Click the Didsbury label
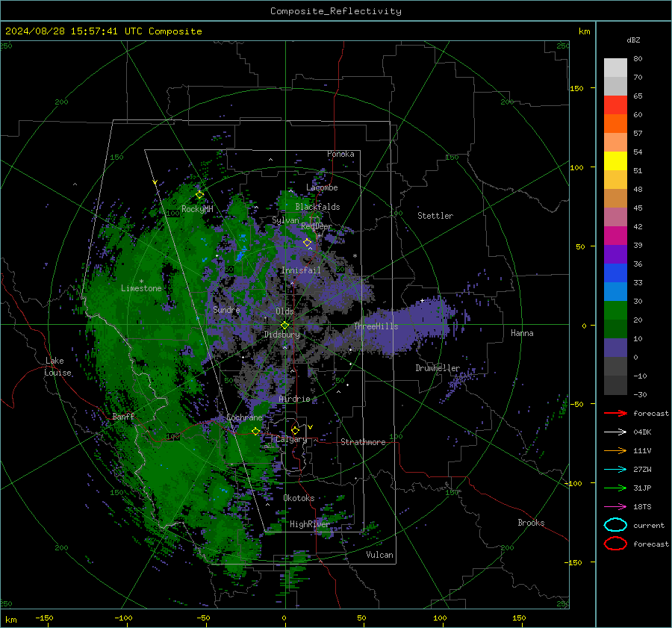The image size is (672, 628). pyautogui.click(x=282, y=335)
